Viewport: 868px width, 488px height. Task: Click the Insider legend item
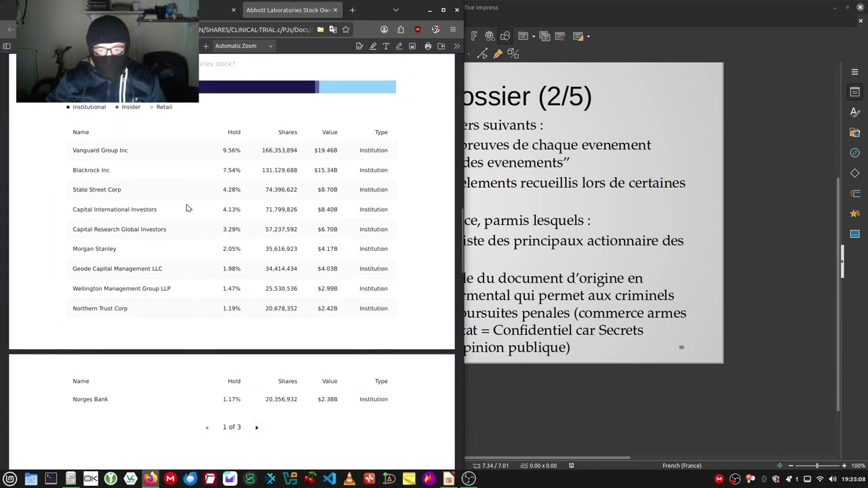[x=128, y=107]
